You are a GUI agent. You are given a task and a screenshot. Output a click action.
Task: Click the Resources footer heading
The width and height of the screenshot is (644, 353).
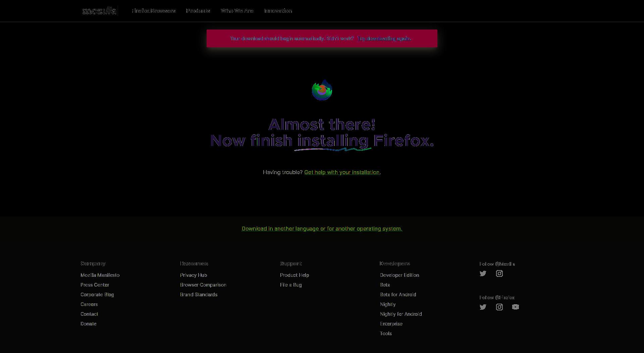tap(194, 264)
